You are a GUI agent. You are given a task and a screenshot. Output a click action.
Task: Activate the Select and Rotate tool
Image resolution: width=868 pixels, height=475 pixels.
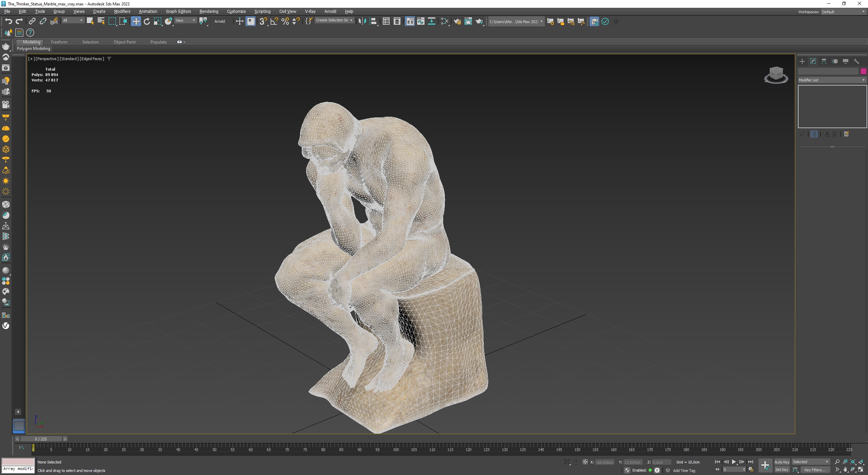click(147, 21)
